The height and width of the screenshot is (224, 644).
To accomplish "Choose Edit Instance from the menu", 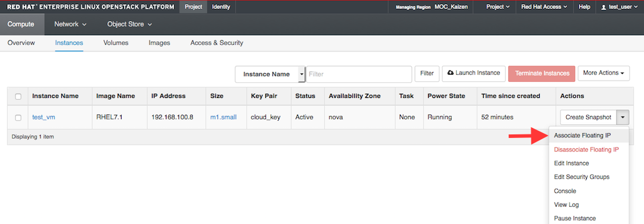I will [x=589, y=164].
